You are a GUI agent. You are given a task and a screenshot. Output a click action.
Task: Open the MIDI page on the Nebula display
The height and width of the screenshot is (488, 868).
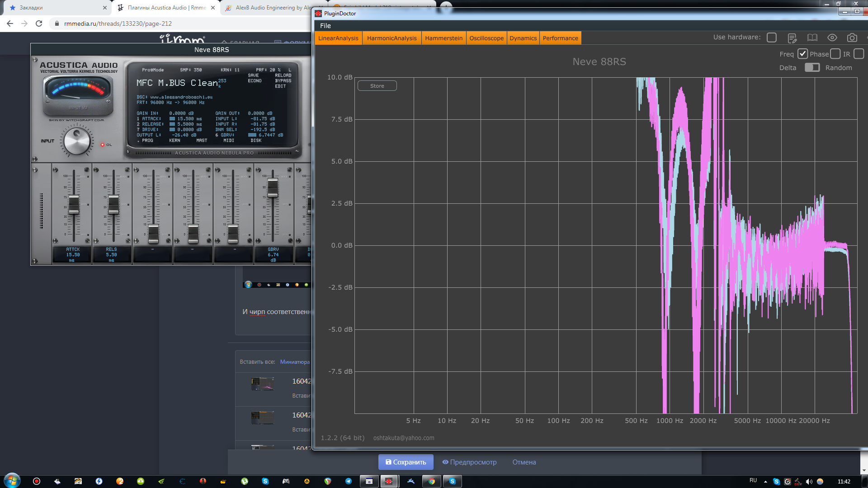[229, 141]
